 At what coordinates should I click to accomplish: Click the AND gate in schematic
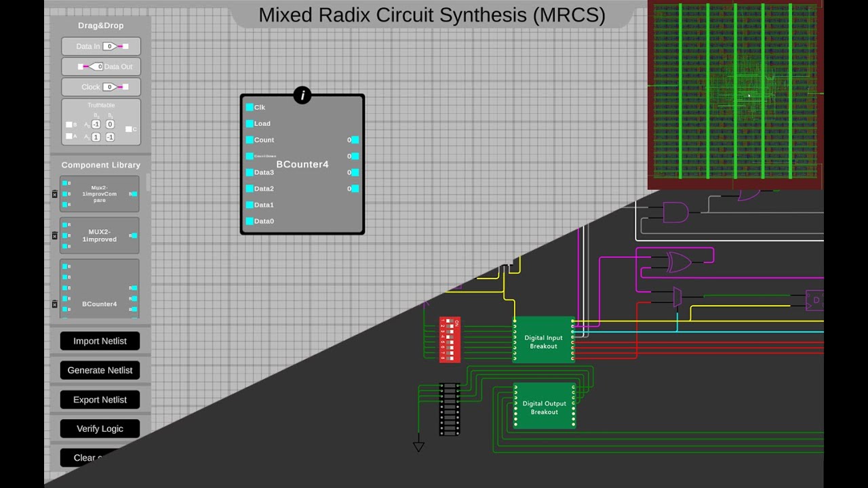675,213
